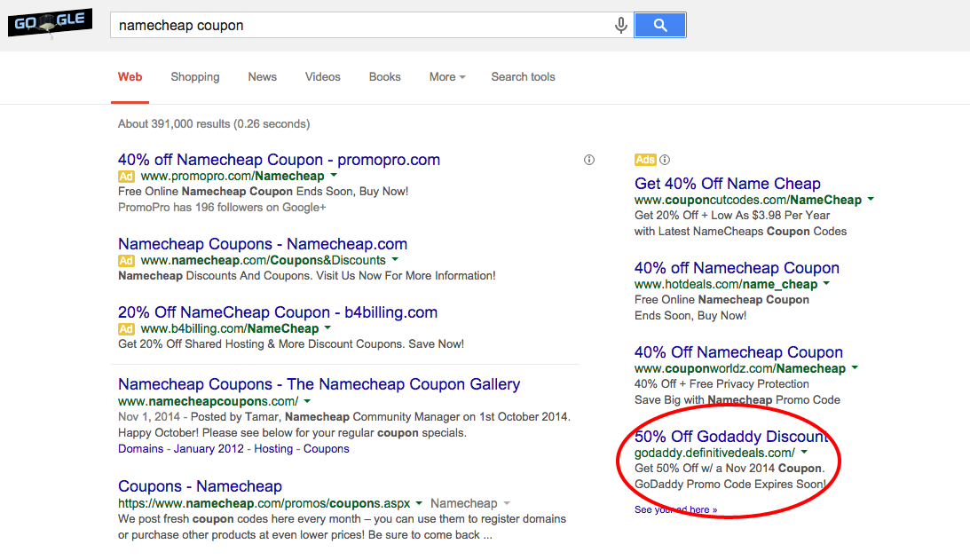Click www.couponworldz.com/Namecheap URL text

740,368
